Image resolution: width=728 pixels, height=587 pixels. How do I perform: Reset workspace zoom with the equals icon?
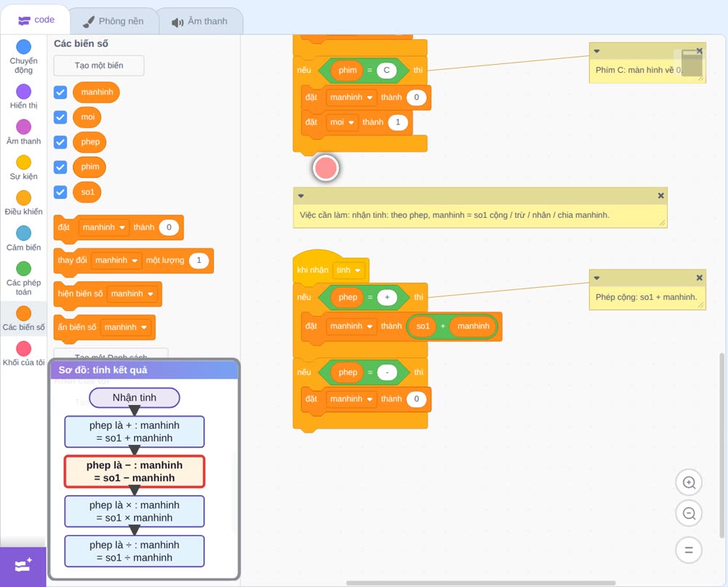coord(689,551)
